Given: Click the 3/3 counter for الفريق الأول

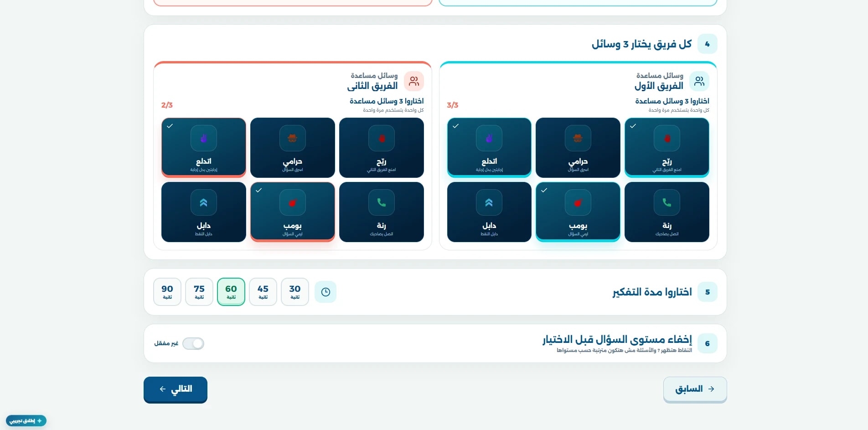Looking at the screenshot, I should pos(453,105).
